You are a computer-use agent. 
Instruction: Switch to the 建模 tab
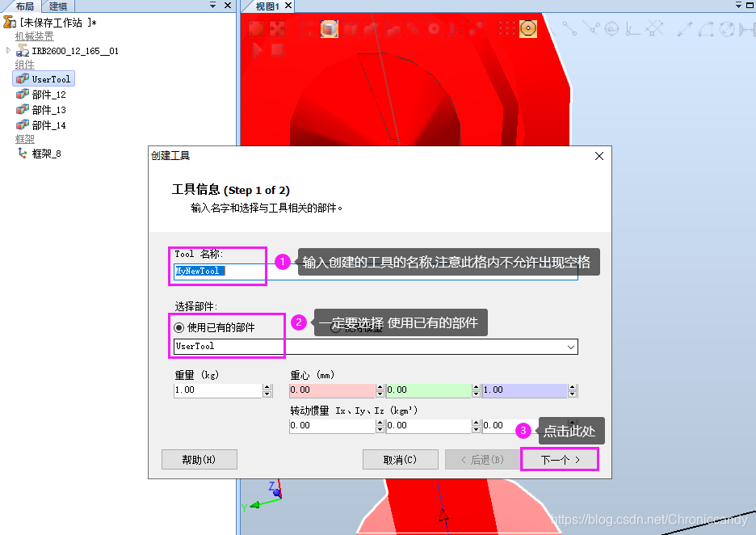pos(58,6)
